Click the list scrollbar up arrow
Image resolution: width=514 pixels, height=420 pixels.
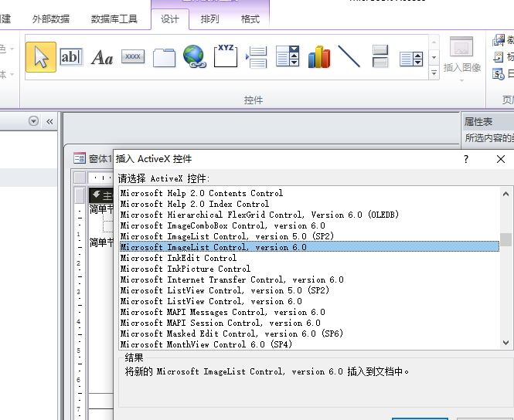[x=505, y=194]
